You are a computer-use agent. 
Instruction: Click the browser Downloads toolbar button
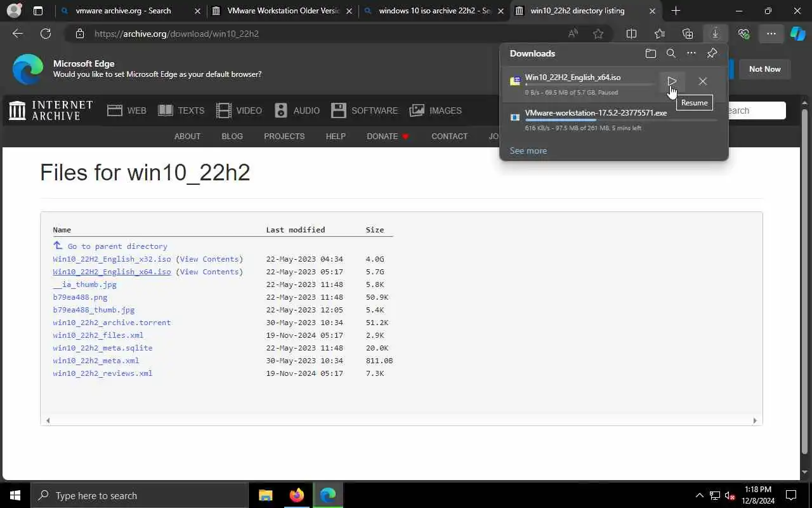tap(715, 34)
